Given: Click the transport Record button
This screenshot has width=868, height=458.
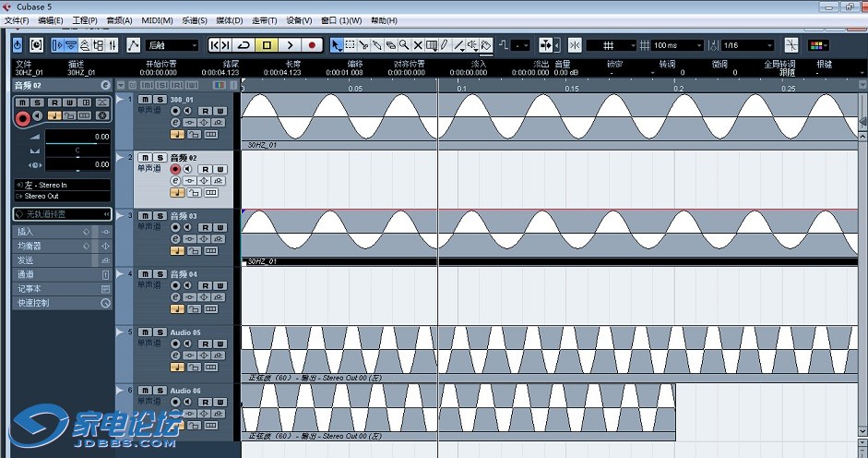Looking at the screenshot, I should tap(312, 45).
